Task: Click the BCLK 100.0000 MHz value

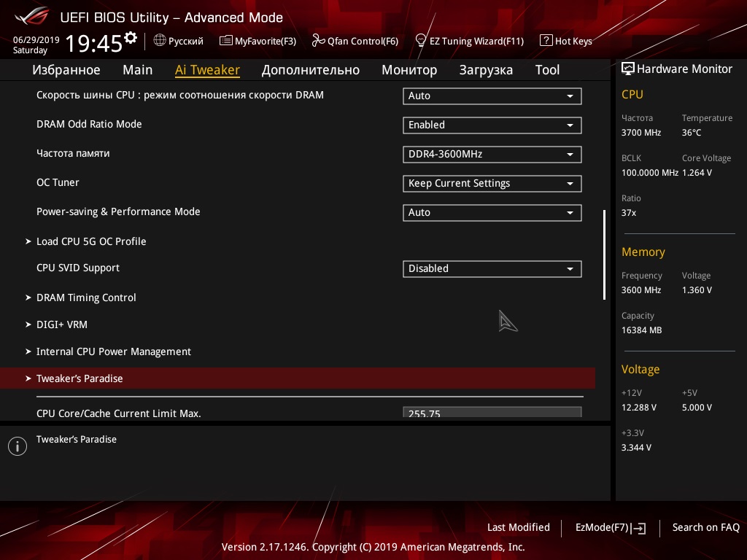Action: click(x=650, y=173)
